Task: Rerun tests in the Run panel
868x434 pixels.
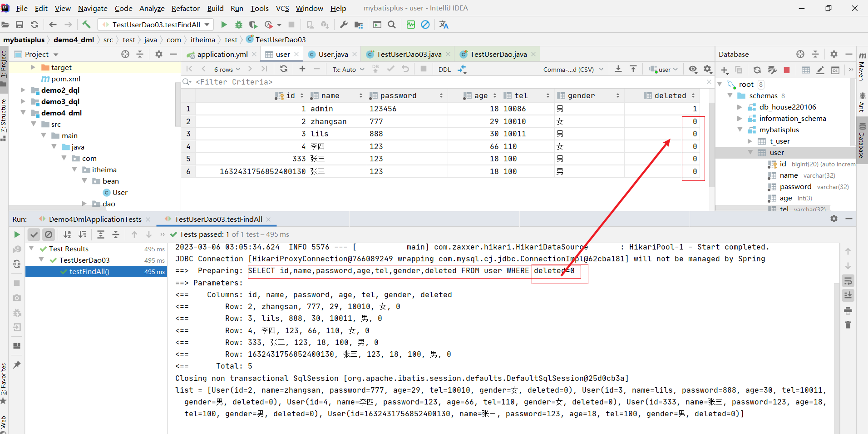Action: coord(17,234)
